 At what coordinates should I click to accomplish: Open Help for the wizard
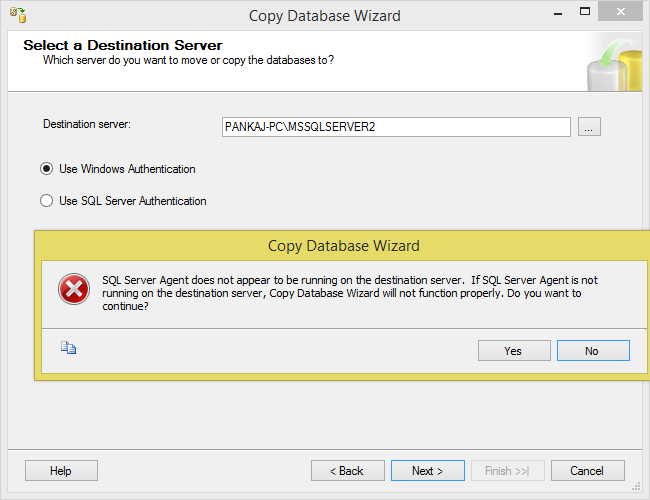(x=61, y=471)
